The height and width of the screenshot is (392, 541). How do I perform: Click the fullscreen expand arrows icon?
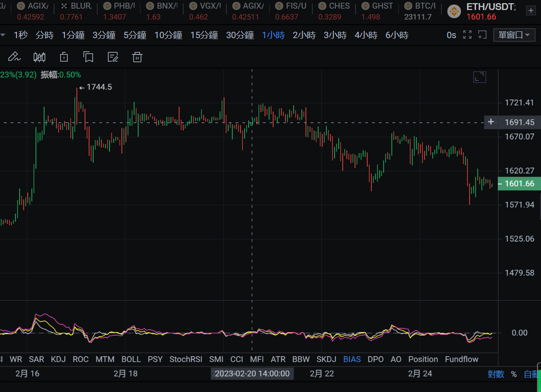point(467,35)
